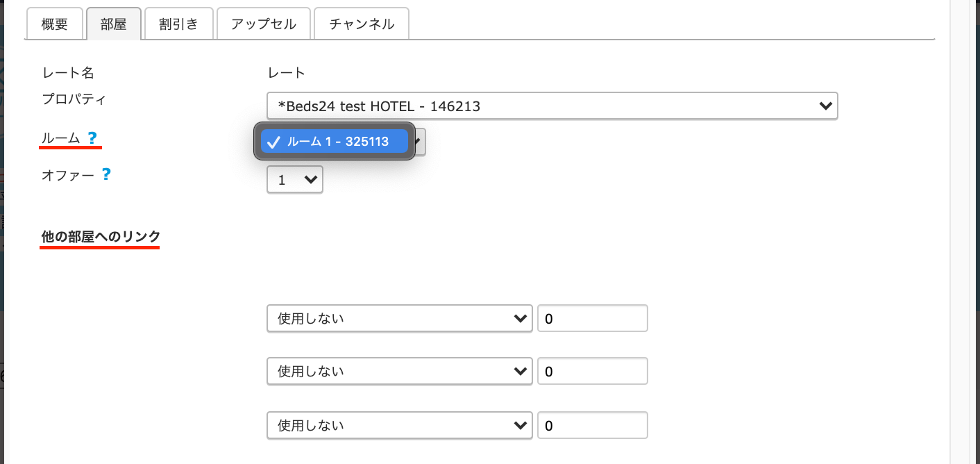Click the first room link value field
The image size is (980, 464).
click(592, 319)
